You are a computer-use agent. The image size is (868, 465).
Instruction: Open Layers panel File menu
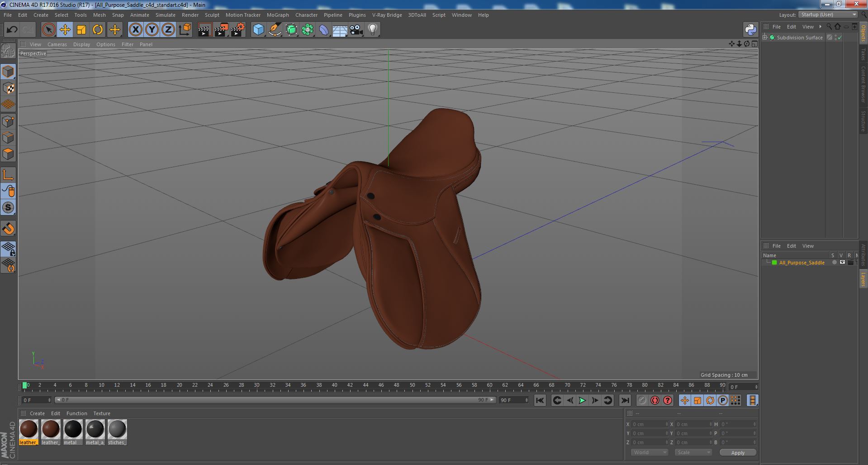[x=776, y=246]
